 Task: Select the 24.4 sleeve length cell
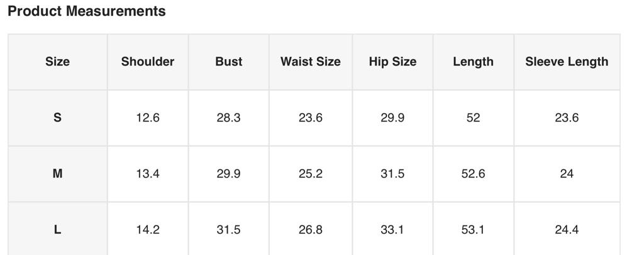[567, 230]
